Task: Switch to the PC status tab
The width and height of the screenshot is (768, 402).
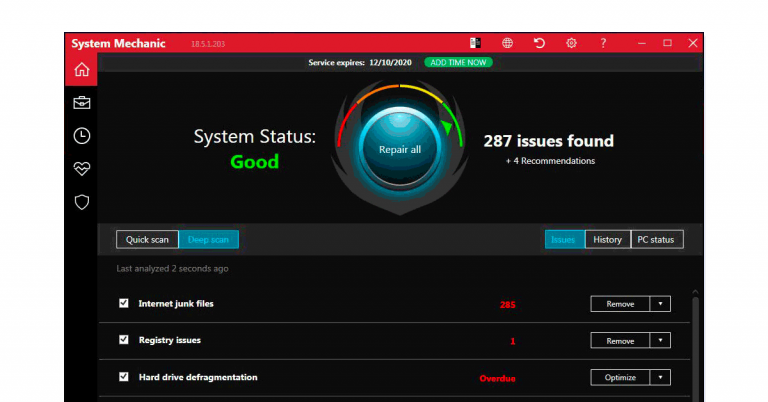Action: click(657, 239)
